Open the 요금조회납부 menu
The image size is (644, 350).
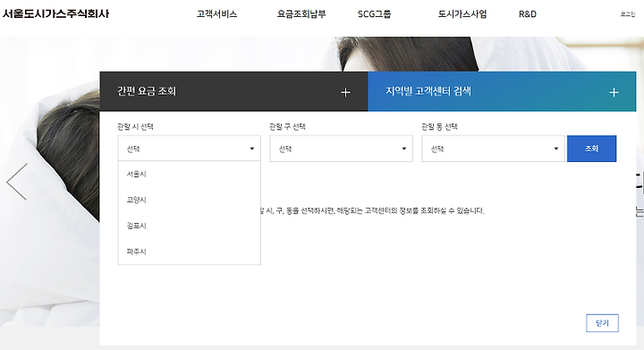point(301,14)
